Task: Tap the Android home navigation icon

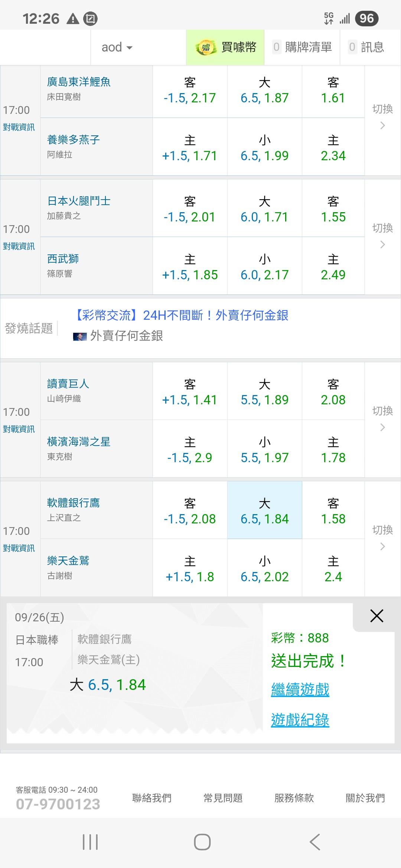Action: (202, 842)
